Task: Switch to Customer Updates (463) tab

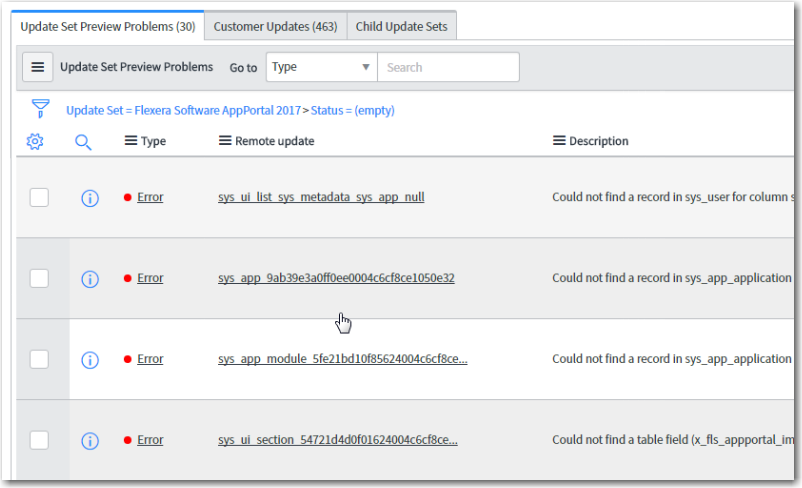Action: click(275, 26)
